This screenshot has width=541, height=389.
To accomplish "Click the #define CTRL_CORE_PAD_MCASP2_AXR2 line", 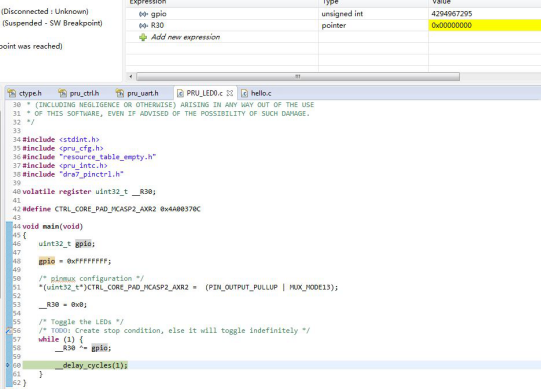I will coord(111,209).
